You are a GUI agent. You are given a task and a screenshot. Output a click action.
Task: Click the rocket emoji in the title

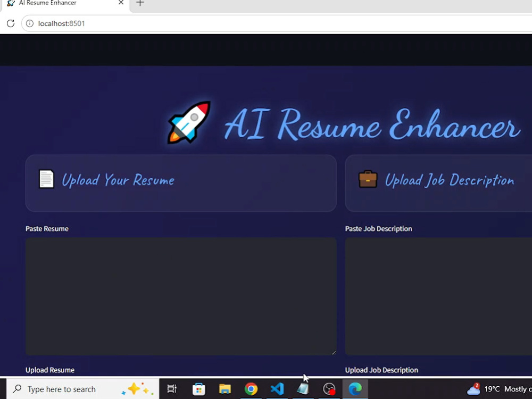click(x=189, y=122)
